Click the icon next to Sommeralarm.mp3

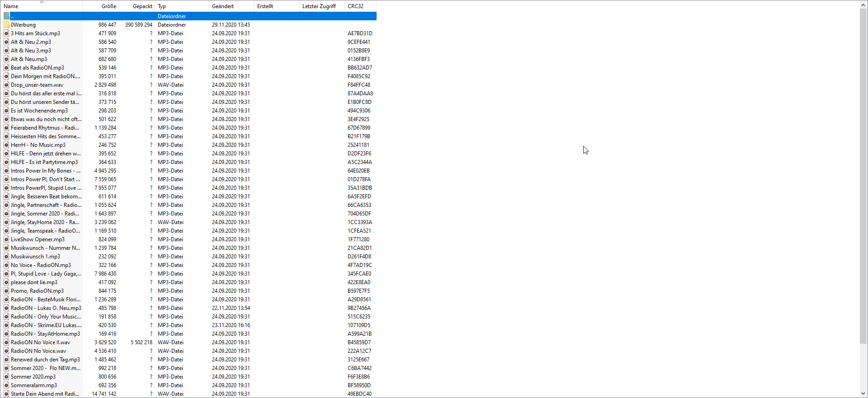[6, 385]
